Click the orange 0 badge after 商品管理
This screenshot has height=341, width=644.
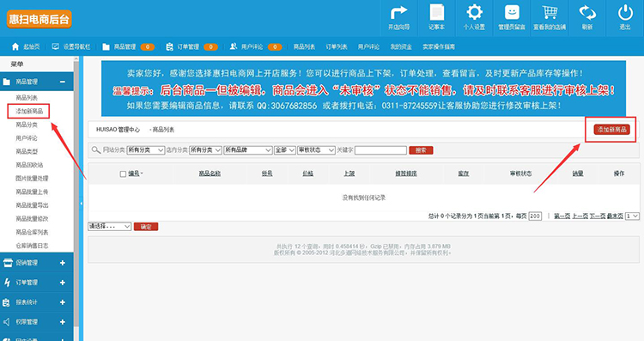(148, 47)
